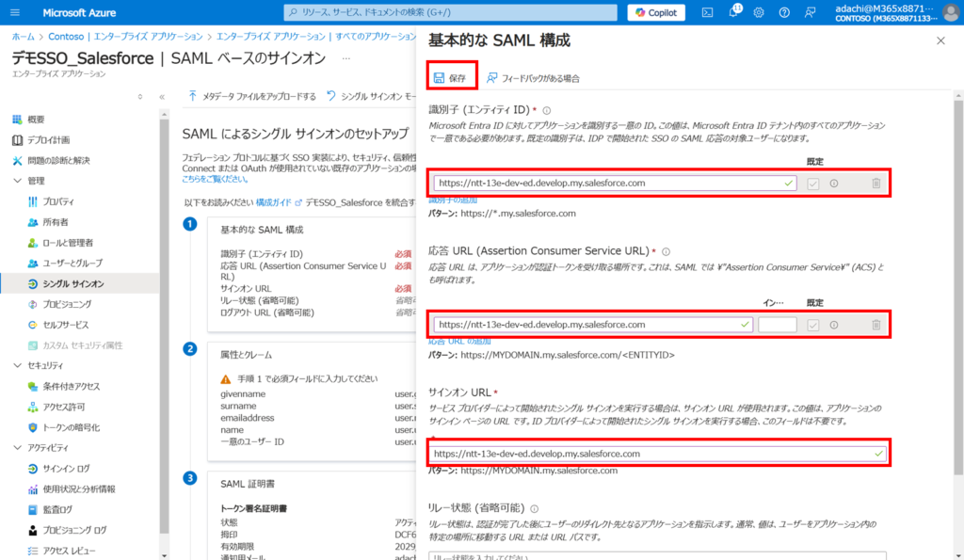Delete the identifier entry trash icon

point(876,184)
